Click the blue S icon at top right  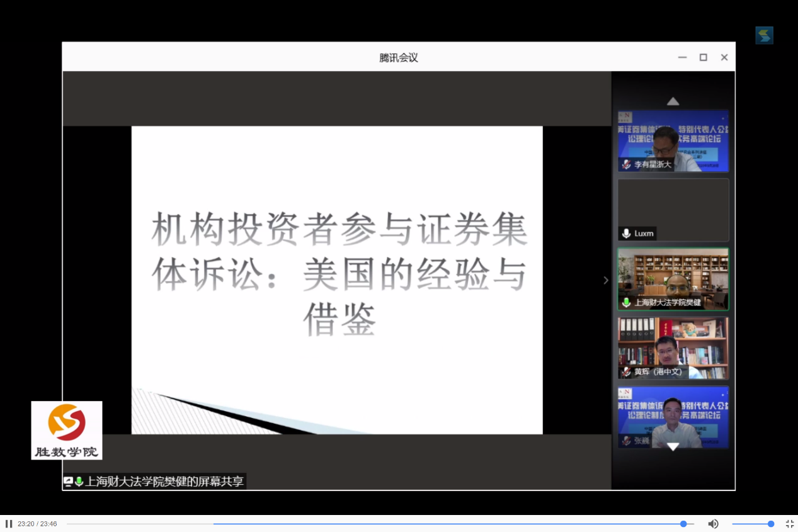click(x=764, y=35)
